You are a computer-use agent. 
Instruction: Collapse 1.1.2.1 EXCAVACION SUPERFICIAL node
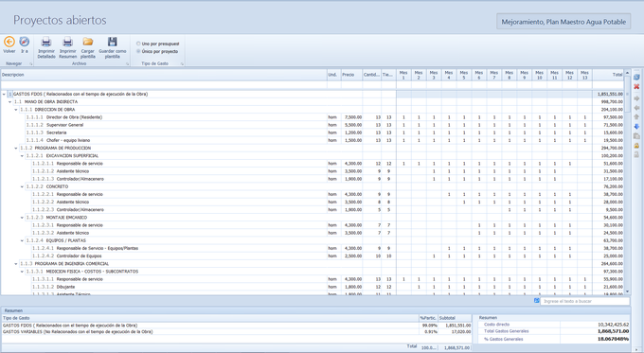(22, 156)
